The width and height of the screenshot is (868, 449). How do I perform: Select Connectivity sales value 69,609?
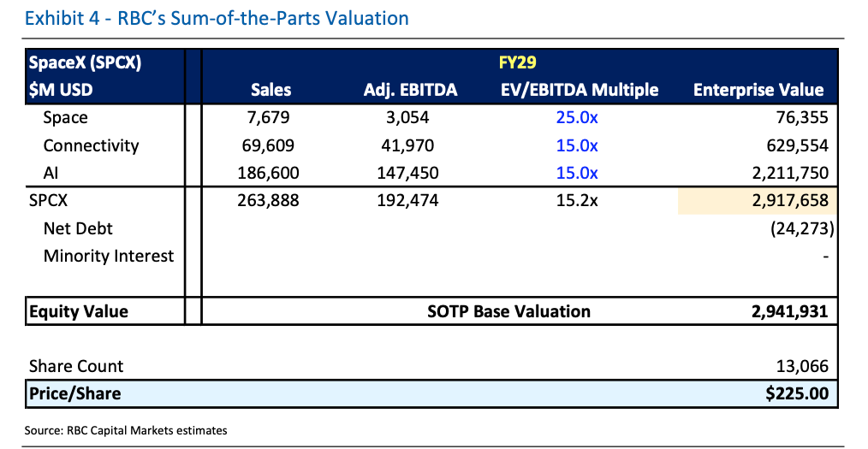(269, 145)
